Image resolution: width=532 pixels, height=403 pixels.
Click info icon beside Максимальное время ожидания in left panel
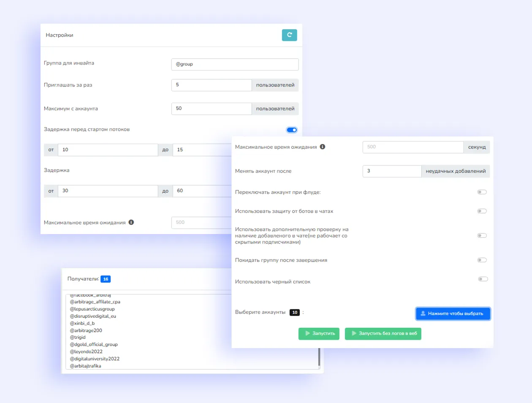click(x=131, y=222)
